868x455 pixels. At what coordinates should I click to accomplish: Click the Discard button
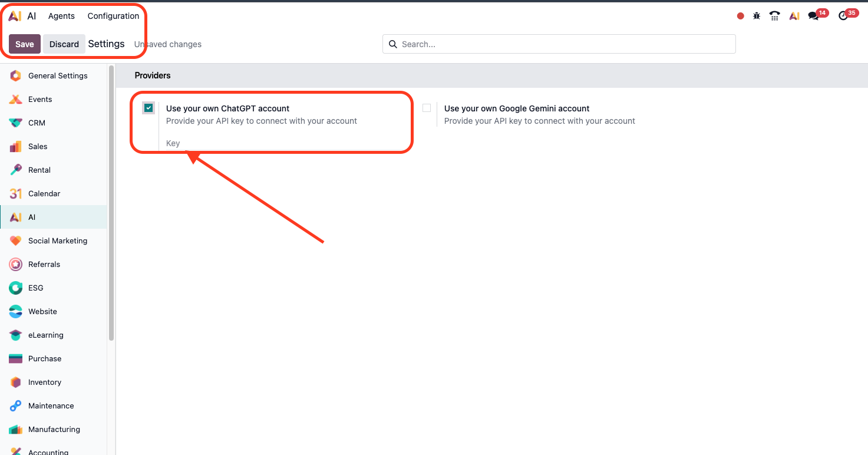point(64,44)
